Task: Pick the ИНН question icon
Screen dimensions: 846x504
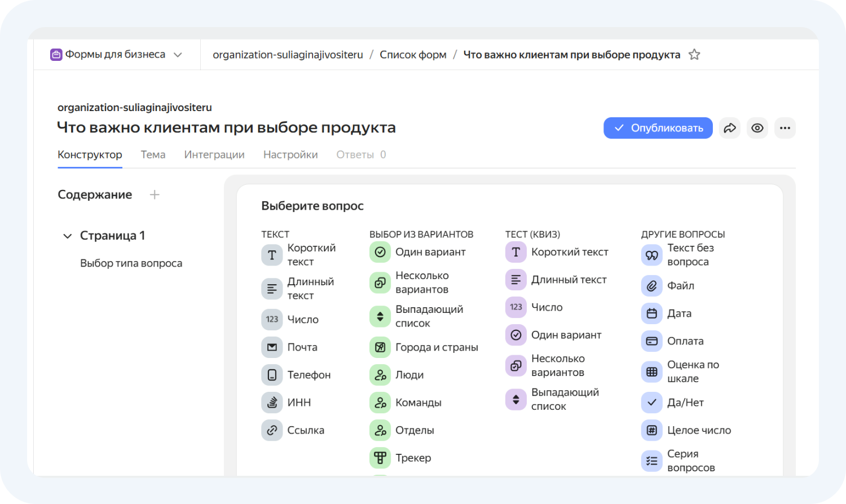Action: [272, 402]
